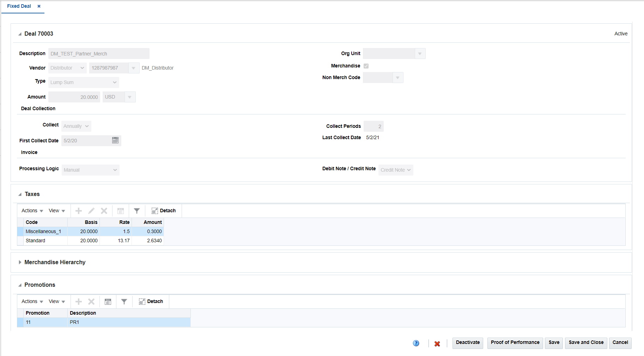Open the help icon at the bottom
Image resolution: width=644 pixels, height=356 pixels.
tap(416, 343)
